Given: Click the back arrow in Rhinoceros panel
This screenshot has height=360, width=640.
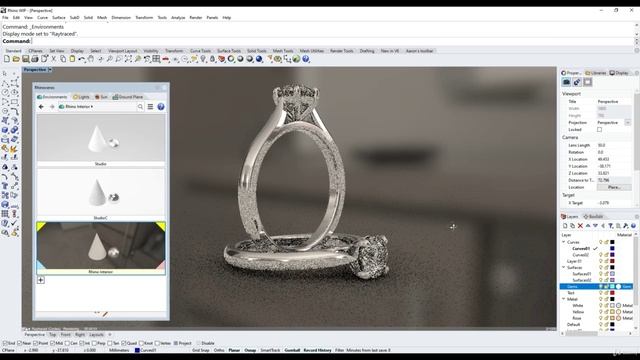Looking at the screenshot, I should tap(41, 107).
